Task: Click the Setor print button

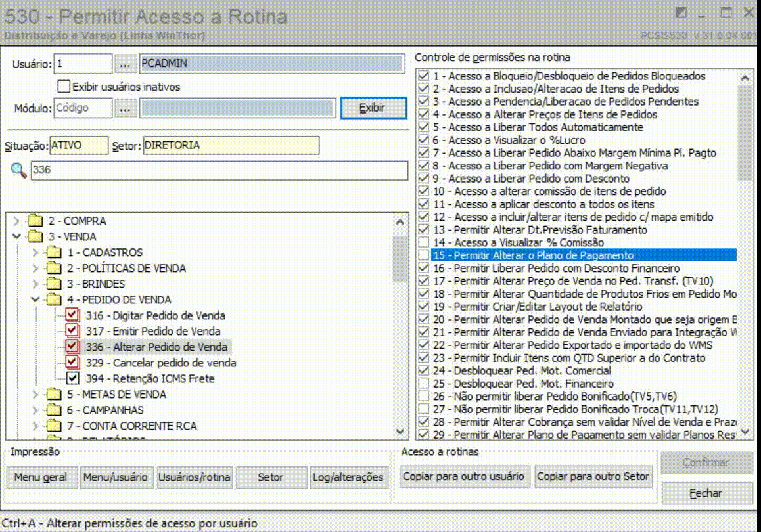Action: tap(271, 477)
